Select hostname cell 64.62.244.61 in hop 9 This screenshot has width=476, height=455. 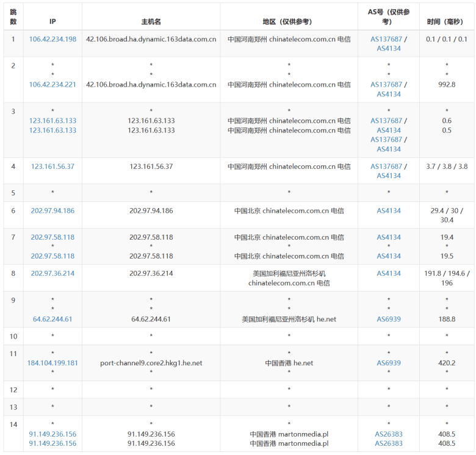click(151, 319)
